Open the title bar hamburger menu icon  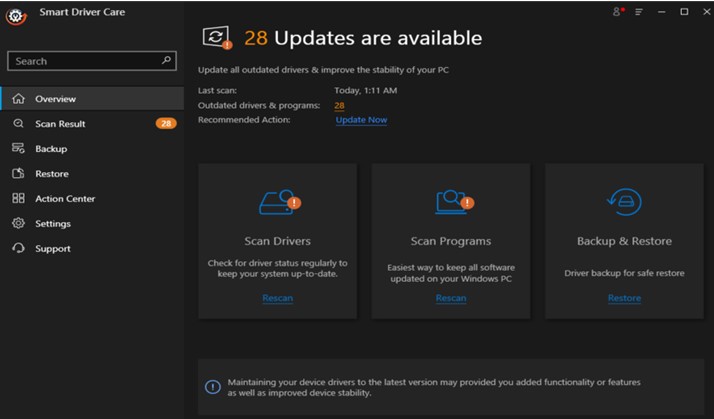point(639,12)
